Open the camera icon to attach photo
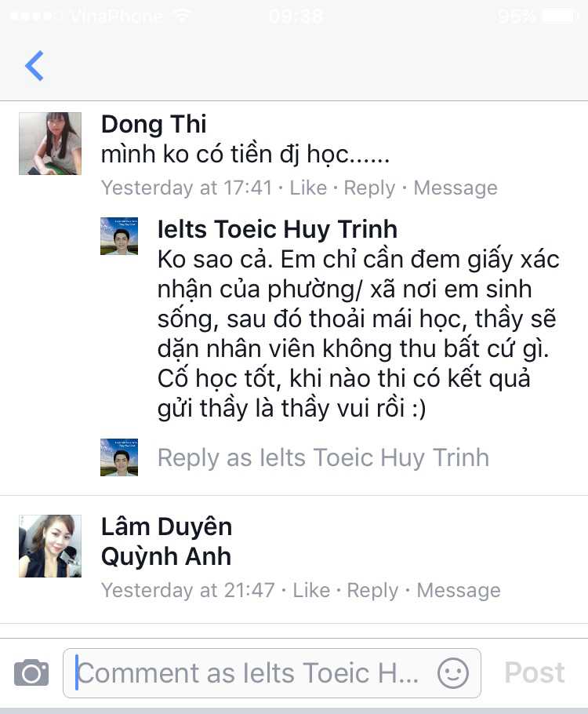This screenshot has height=714, width=588. pyautogui.click(x=31, y=672)
